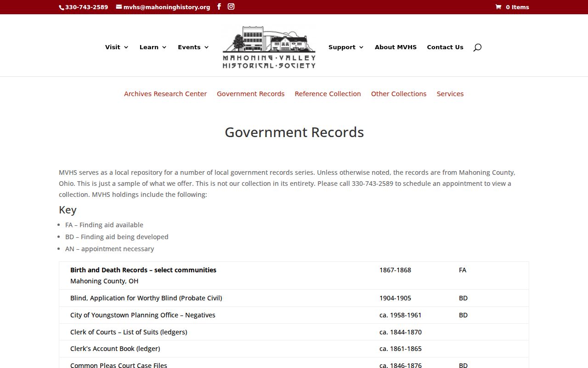
Task: Click the 1904-1905 date cell
Action: (x=395, y=298)
